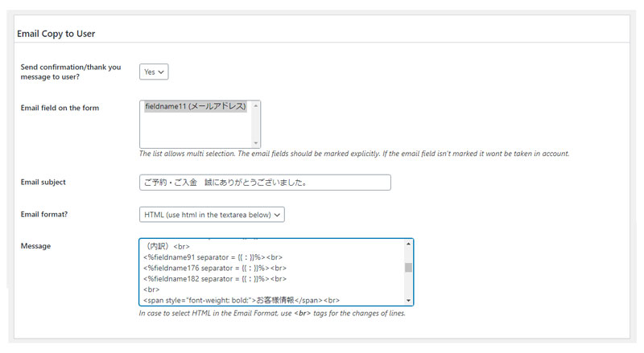
Task: Click the 'Message' label
Action: 35,246
